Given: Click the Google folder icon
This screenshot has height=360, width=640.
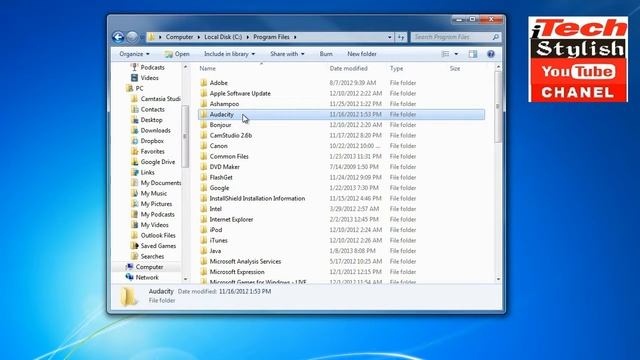Looking at the screenshot, I should coord(204,188).
